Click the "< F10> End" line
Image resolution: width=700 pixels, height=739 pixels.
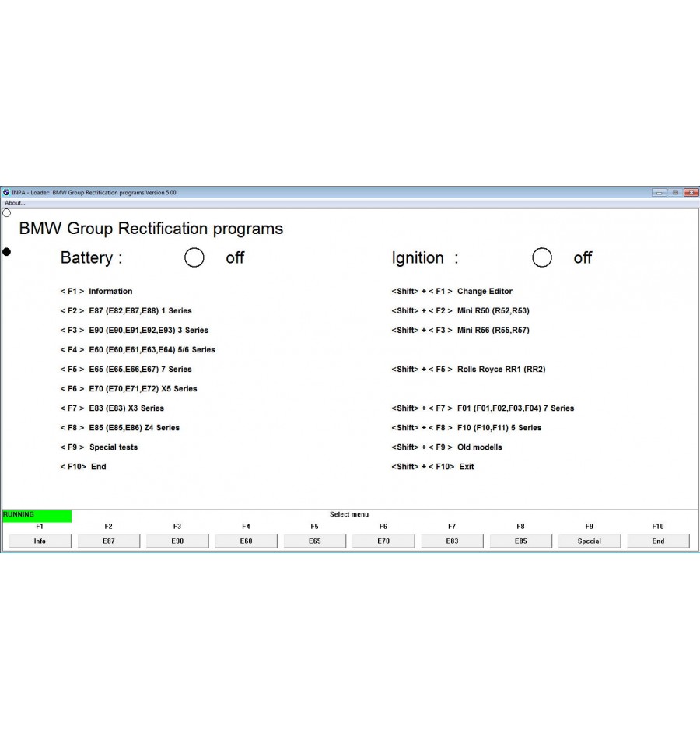click(83, 467)
